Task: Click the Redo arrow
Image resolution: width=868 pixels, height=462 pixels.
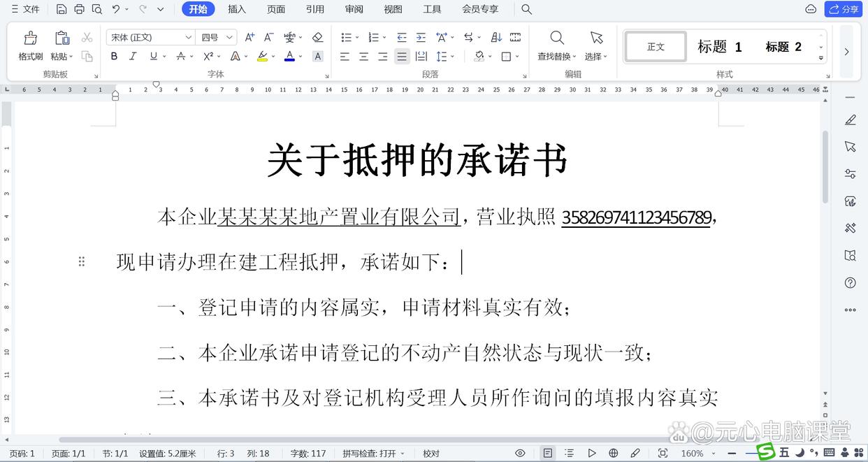Action: pyautogui.click(x=143, y=9)
